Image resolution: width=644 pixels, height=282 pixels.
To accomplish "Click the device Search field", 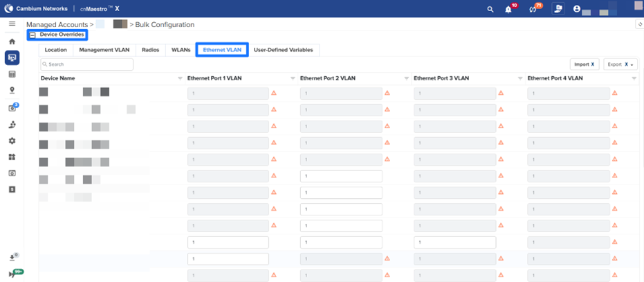I will 87,64.
